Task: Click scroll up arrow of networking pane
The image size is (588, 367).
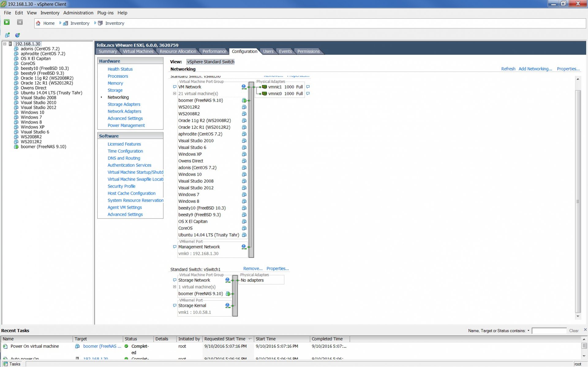Action: 578,79
